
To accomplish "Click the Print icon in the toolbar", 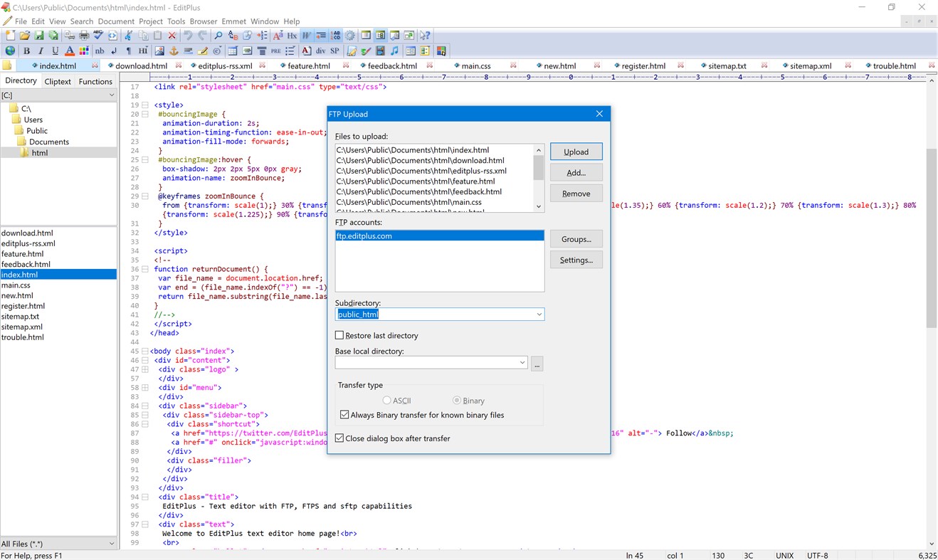I will [84, 36].
